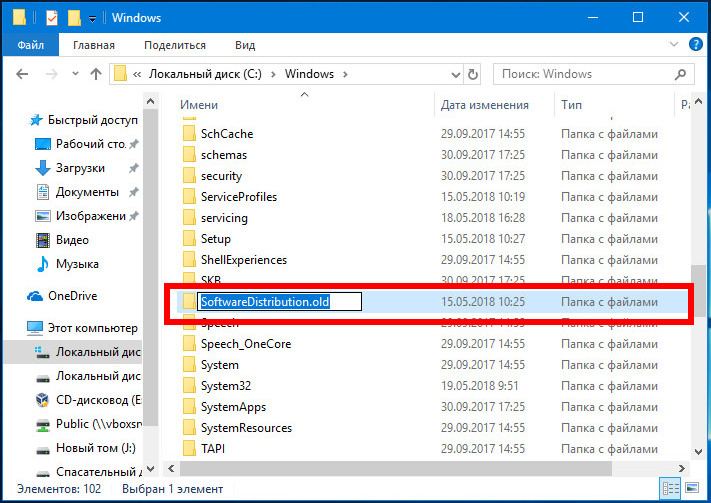Select the servicing folder
Viewport: 711px width, 503px height.
click(224, 218)
